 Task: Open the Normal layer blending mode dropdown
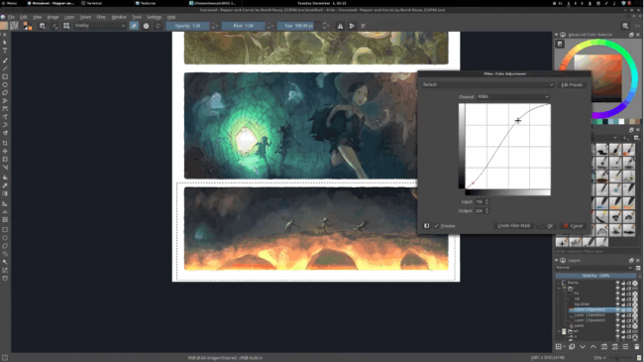(x=594, y=268)
